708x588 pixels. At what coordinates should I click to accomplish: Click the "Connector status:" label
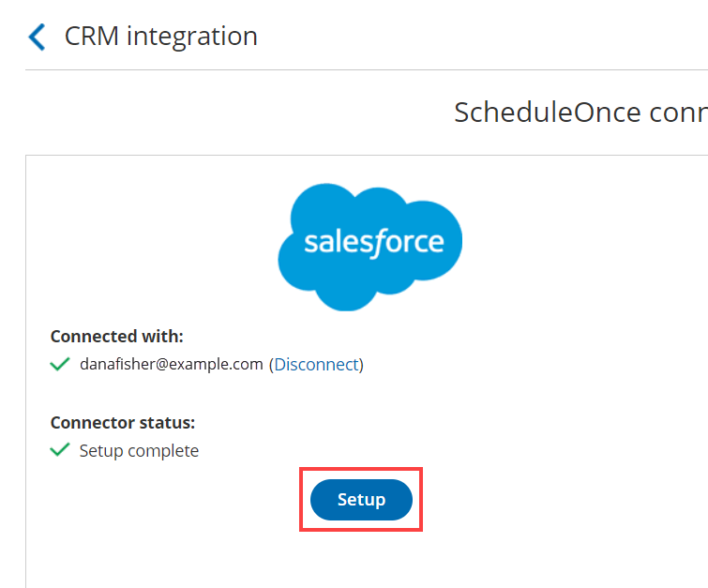point(123,422)
